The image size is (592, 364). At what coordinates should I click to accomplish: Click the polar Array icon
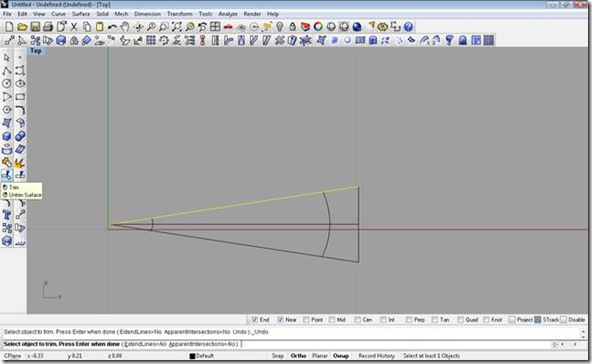(164, 40)
